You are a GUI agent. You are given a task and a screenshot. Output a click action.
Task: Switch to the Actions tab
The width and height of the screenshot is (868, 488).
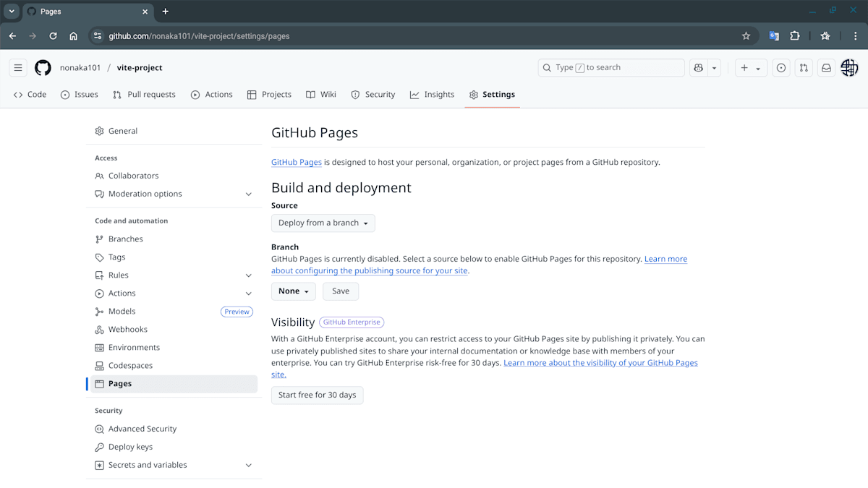212,95
